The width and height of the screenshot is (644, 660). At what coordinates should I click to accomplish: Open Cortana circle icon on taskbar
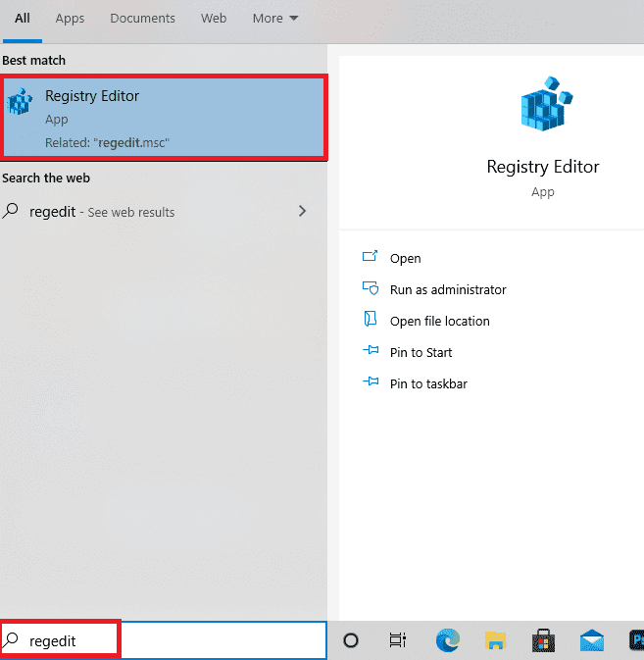coord(350,640)
